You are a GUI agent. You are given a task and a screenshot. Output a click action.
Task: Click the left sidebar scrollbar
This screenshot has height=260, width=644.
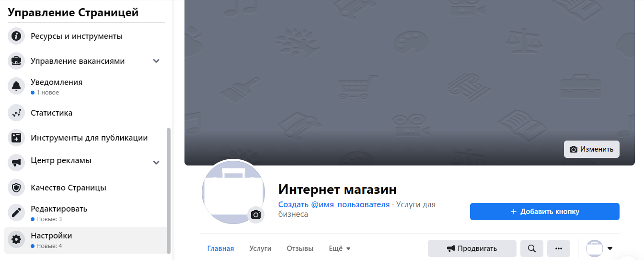click(168, 190)
